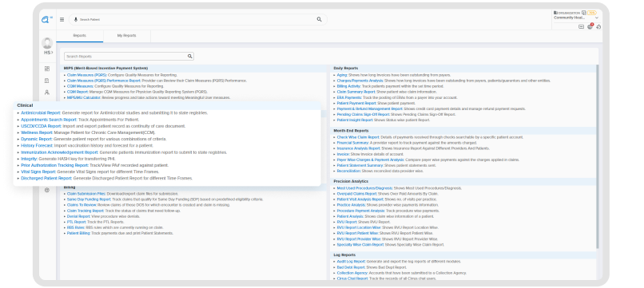Open notifications with red badge
This screenshot has height=288, width=644.
(x=590, y=26)
